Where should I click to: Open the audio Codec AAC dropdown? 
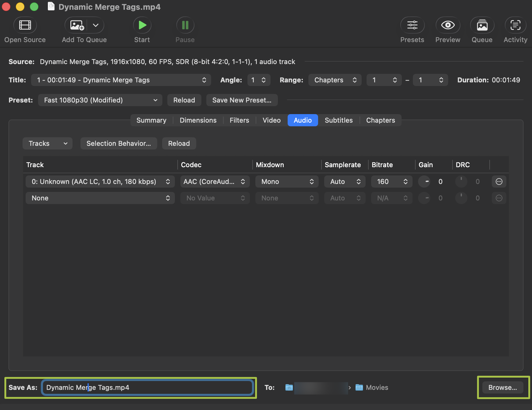[x=215, y=182]
